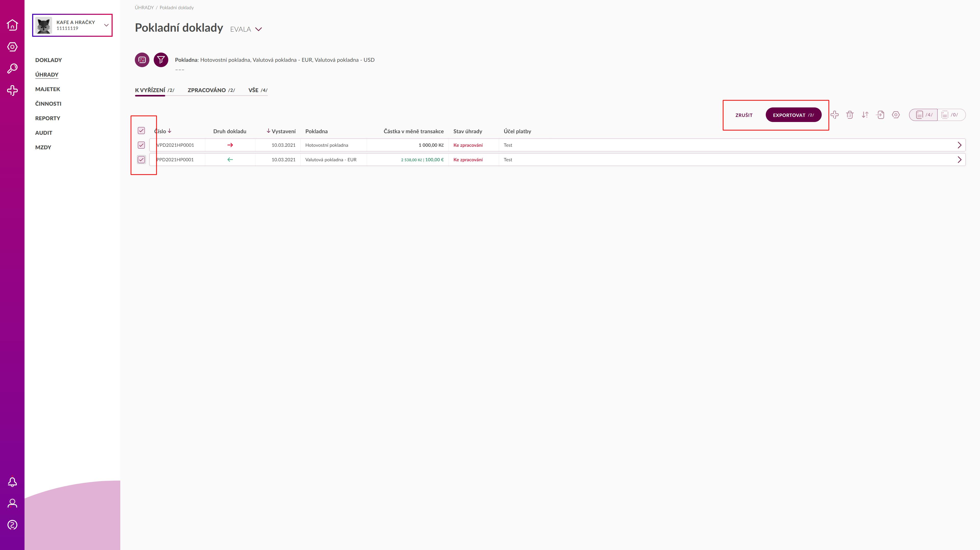
Task: Open the AUDIT menu
Action: (44, 133)
